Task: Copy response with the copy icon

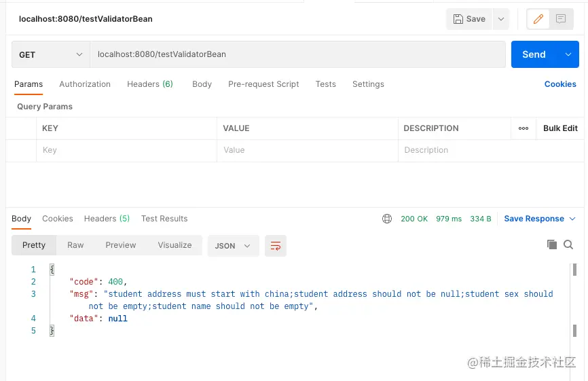Action: [551, 244]
